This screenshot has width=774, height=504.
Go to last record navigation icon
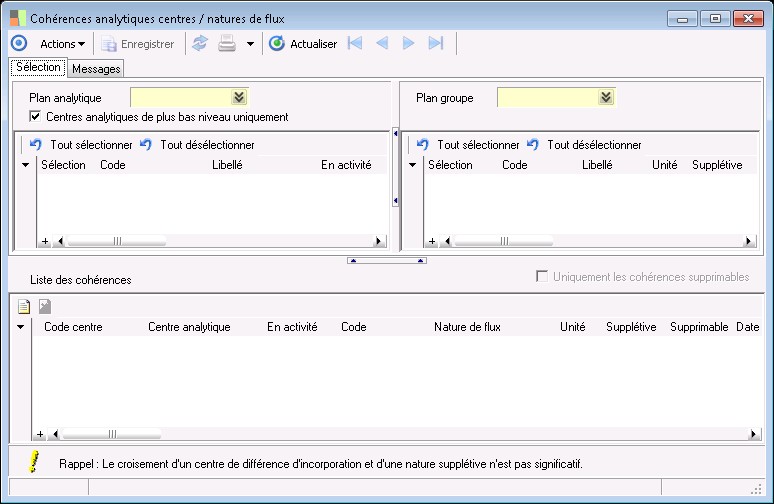point(436,43)
